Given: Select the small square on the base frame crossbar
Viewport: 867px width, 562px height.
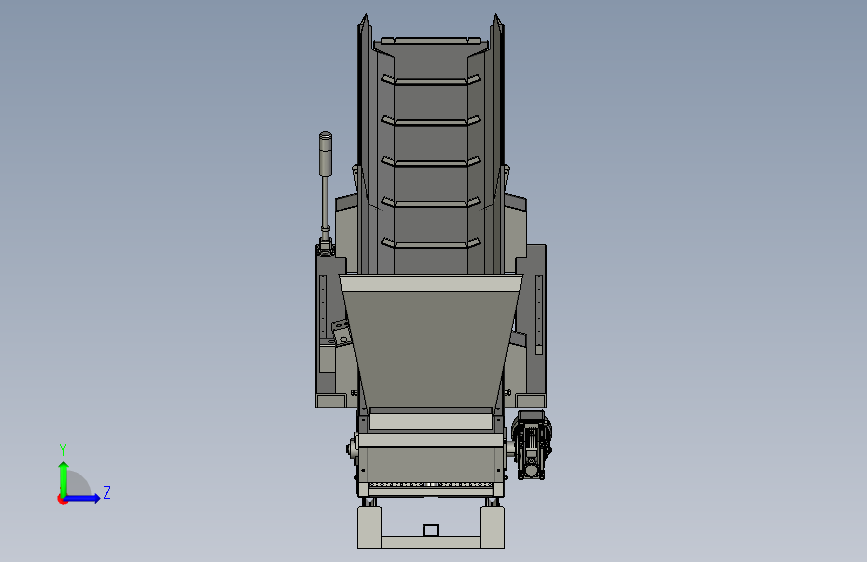Looking at the screenshot, I should tap(431, 530).
